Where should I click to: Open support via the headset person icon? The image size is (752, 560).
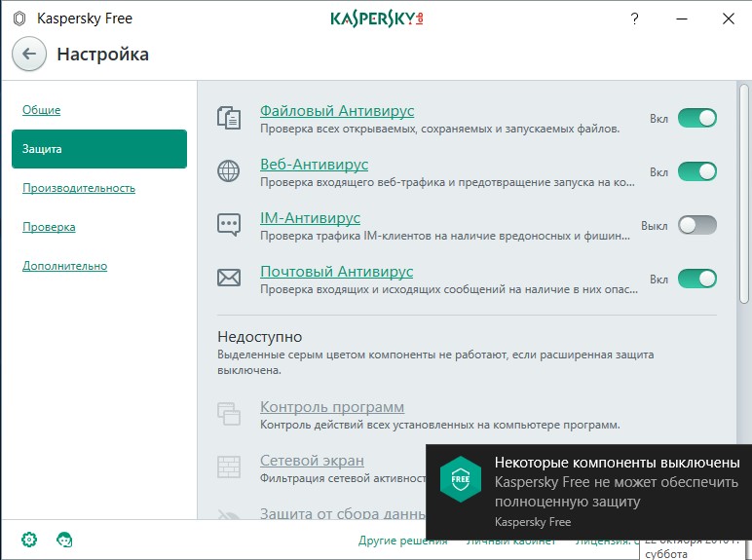click(x=64, y=540)
